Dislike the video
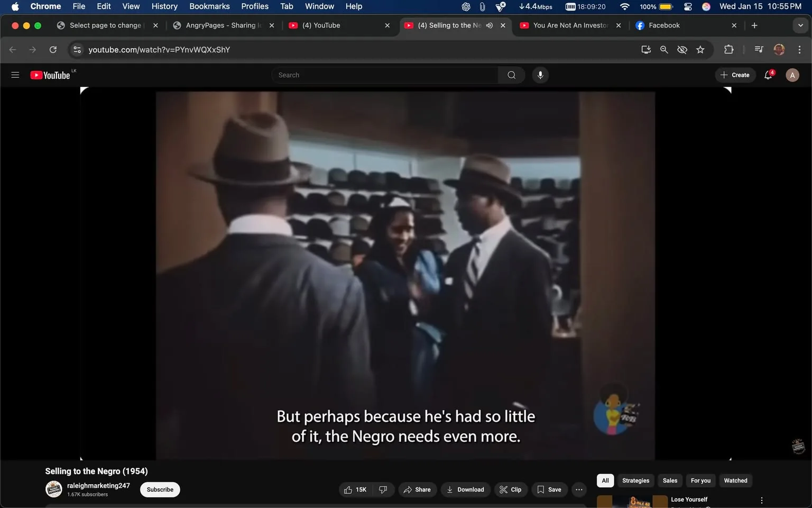 pos(383,489)
